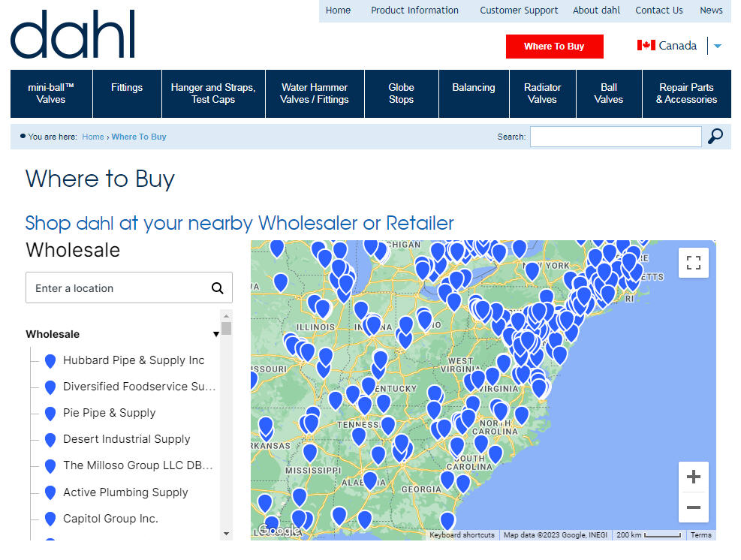
Task: Open Customer Support menu
Action: 519,11
